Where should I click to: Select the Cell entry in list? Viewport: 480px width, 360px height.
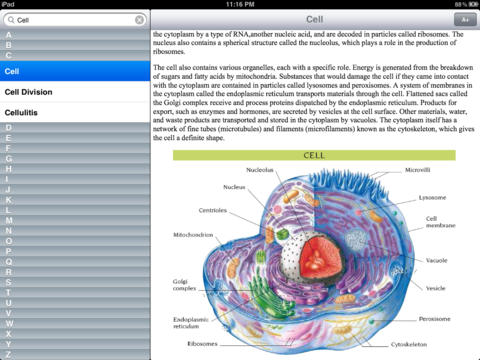[75, 71]
